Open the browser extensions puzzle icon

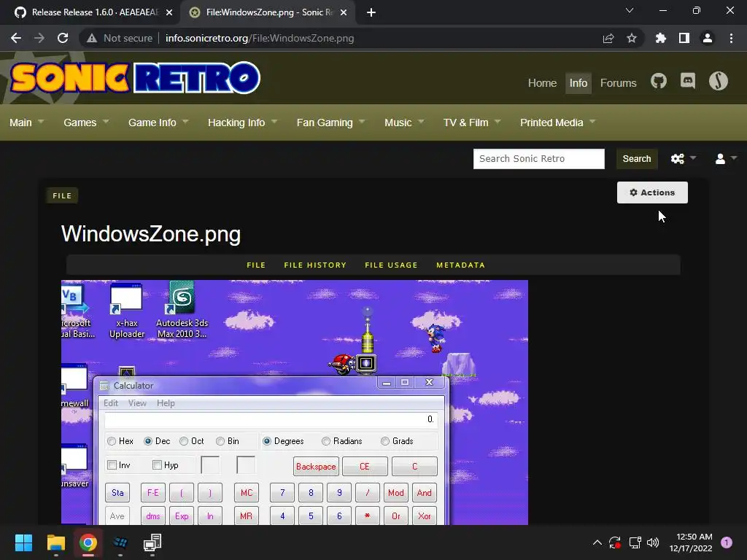tap(660, 38)
